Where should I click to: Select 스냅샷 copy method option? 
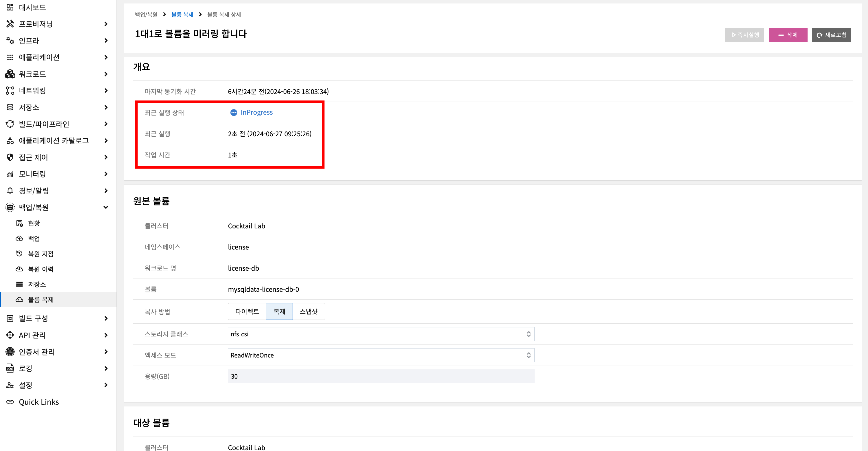[x=309, y=311]
